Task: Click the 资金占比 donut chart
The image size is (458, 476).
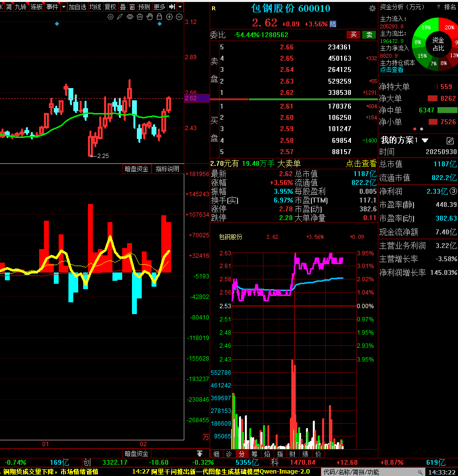Action: 438,45
